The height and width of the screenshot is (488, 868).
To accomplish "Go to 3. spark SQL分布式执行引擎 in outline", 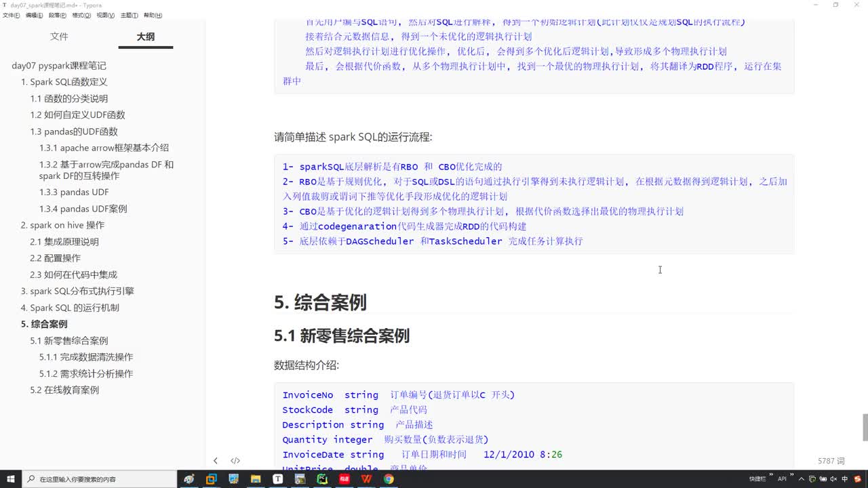I will [x=77, y=291].
